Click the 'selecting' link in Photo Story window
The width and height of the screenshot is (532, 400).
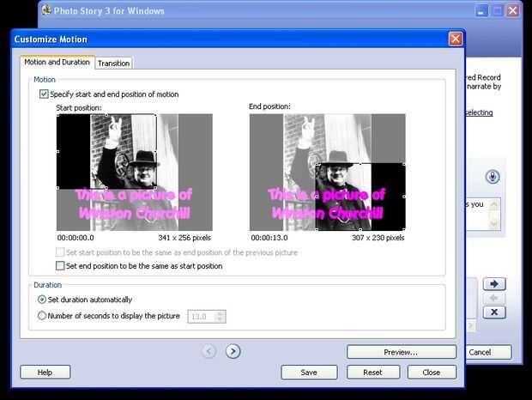click(479, 112)
